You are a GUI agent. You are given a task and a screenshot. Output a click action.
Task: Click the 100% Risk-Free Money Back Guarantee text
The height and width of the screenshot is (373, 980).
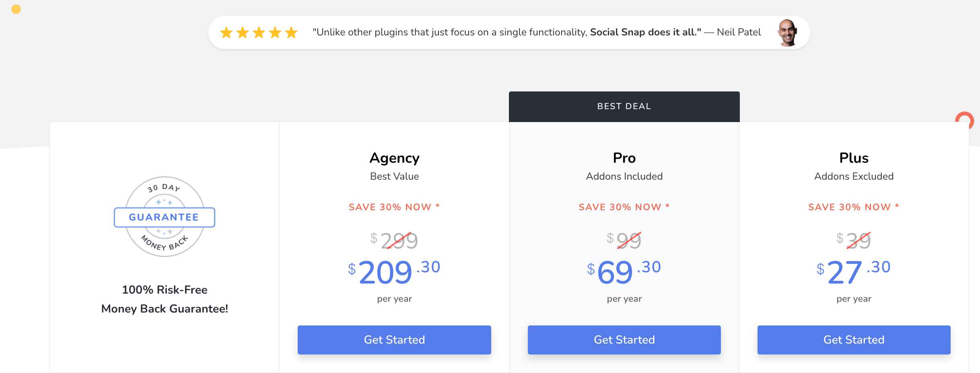point(165,299)
